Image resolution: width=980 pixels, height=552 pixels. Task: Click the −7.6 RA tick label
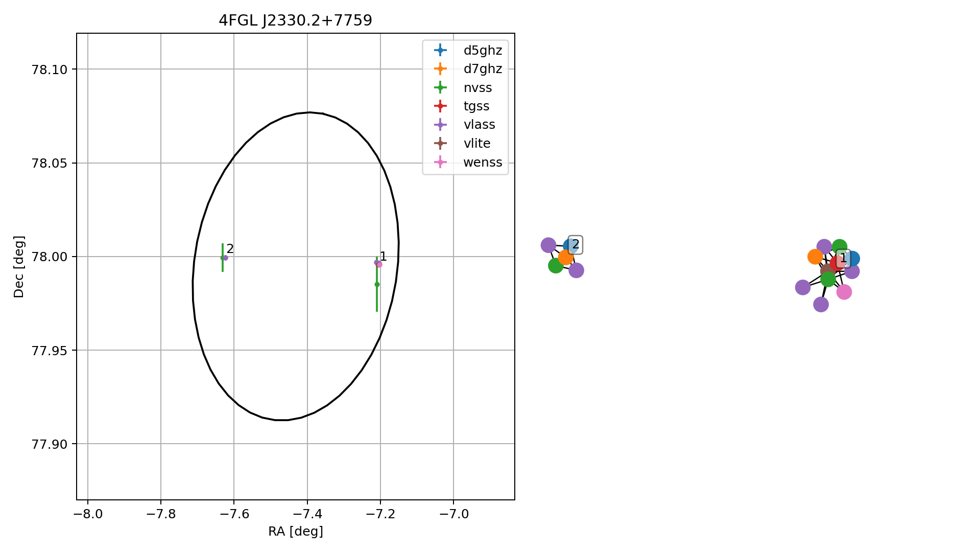point(234,514)
